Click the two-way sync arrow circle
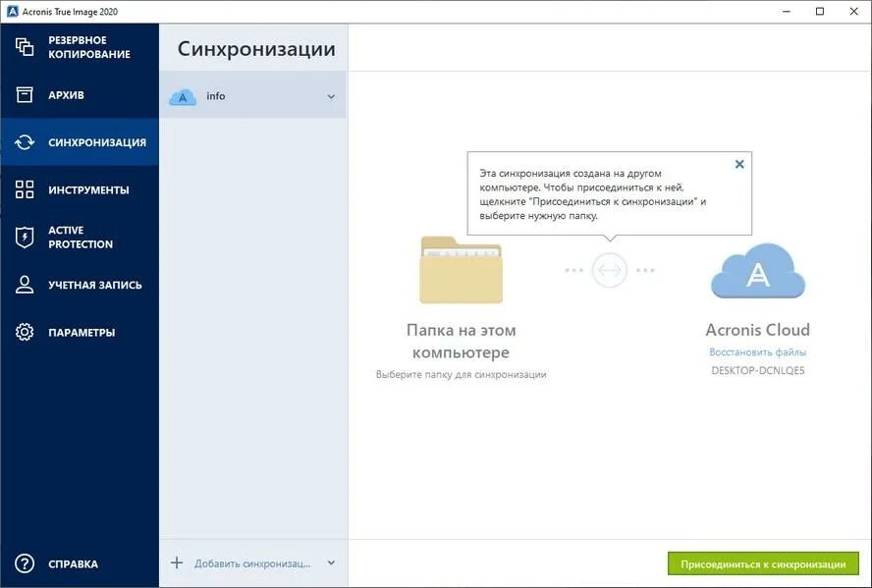872x588 pixels. [x=610, y=270]
